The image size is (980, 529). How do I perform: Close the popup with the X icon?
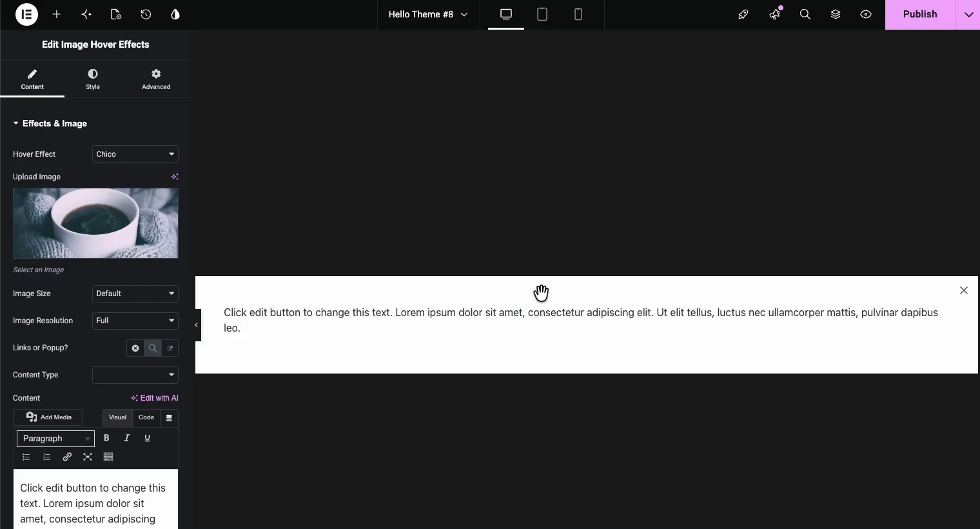coord(963,290)
